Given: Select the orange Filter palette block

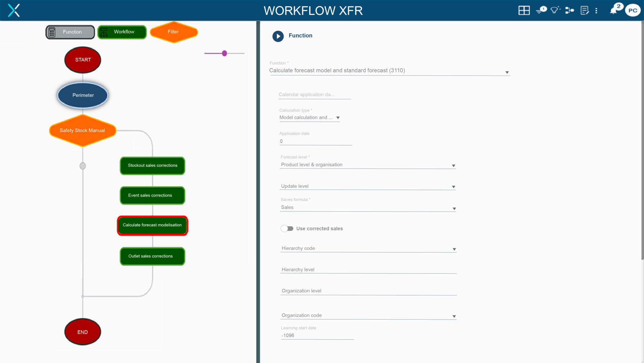Looking at the screenshot, I should (174, 32).
